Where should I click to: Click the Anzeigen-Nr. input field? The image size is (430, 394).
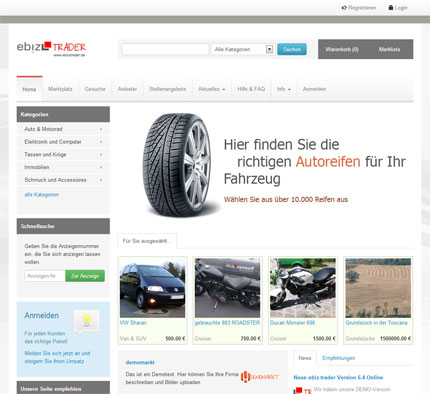pyautogui.click(x=45, y=276)
